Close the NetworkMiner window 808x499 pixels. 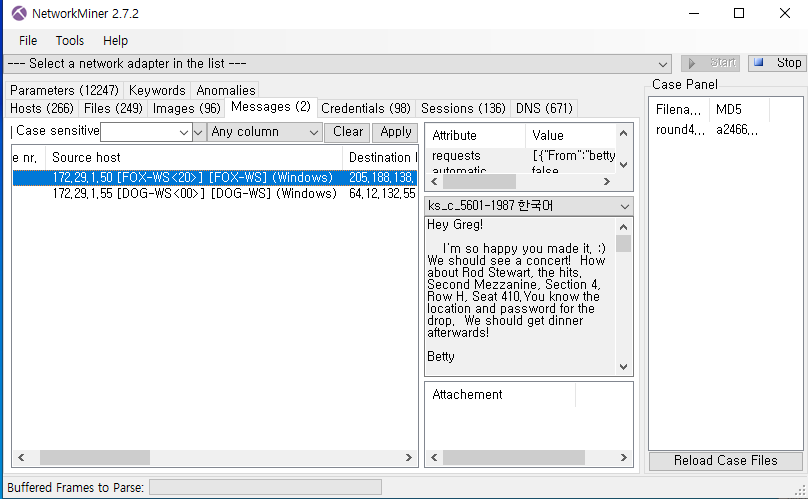tap(784, 13)
